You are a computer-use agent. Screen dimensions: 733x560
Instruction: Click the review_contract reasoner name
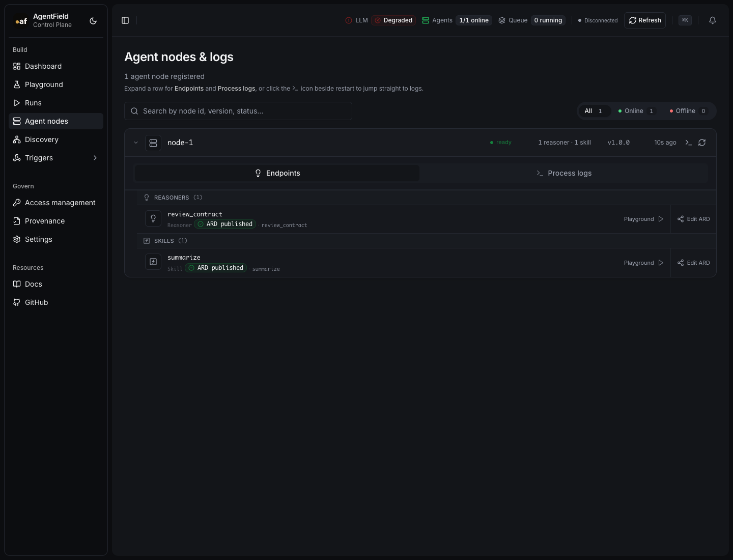(x=195, y=214)
